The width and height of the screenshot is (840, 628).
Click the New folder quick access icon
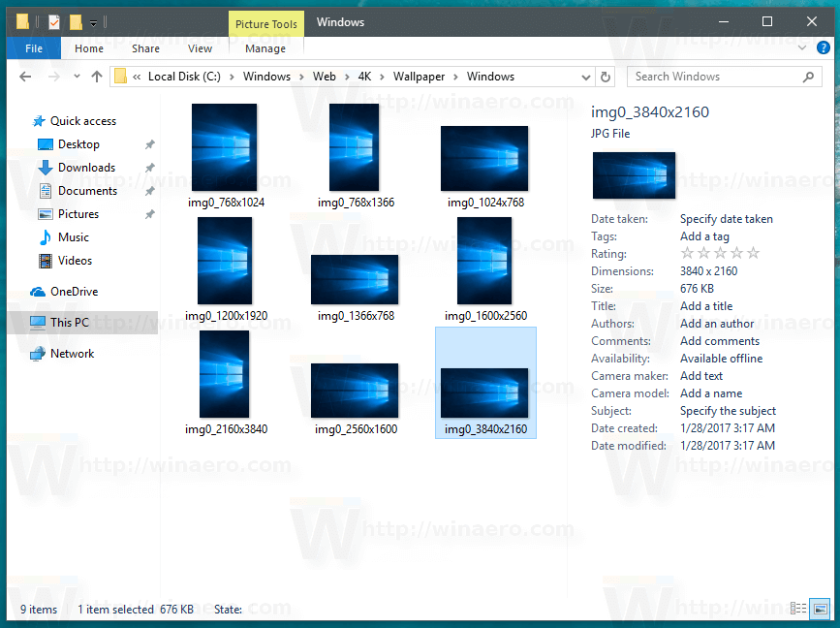(76, 21)
